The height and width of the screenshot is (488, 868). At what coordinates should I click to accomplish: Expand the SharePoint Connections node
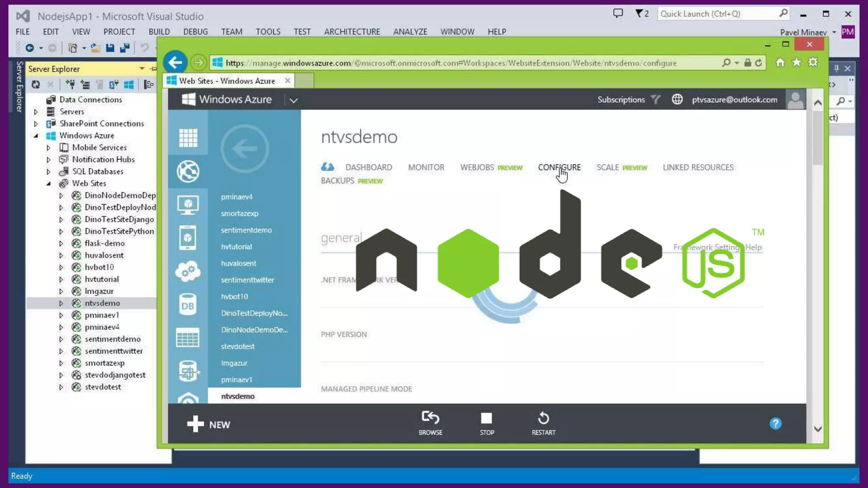coord(36,124)
